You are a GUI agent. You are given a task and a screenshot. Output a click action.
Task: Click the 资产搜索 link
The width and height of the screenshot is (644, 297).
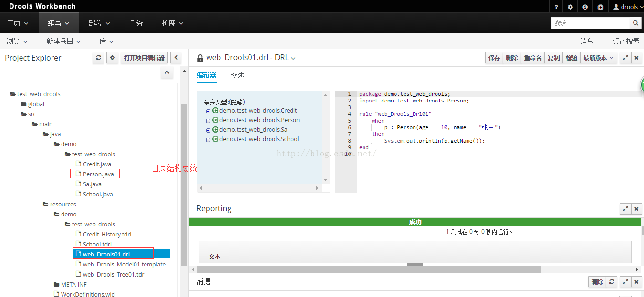point(626,41)
